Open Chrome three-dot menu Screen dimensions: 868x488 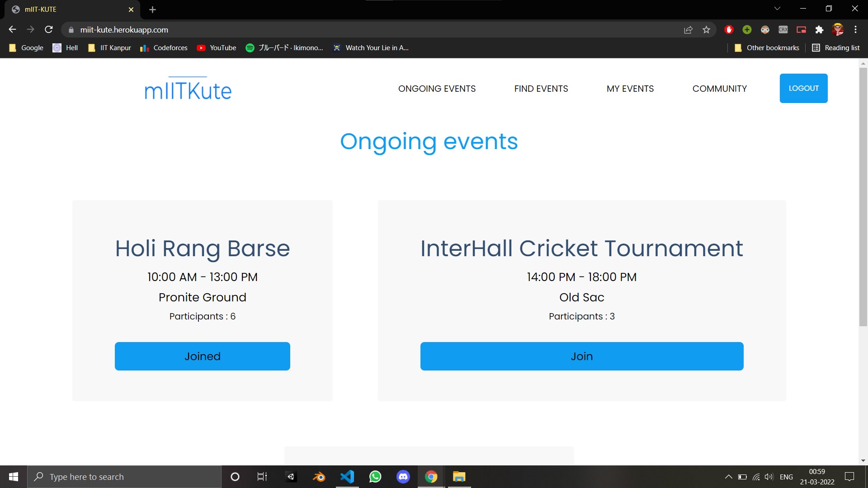click(855, 30)
